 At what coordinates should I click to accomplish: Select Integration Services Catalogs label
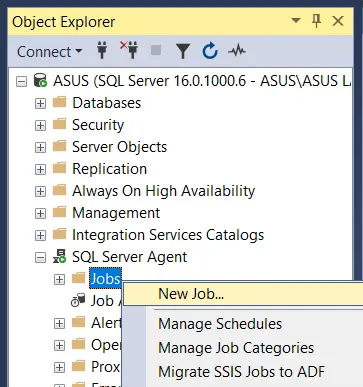click(x=168, y=235)
